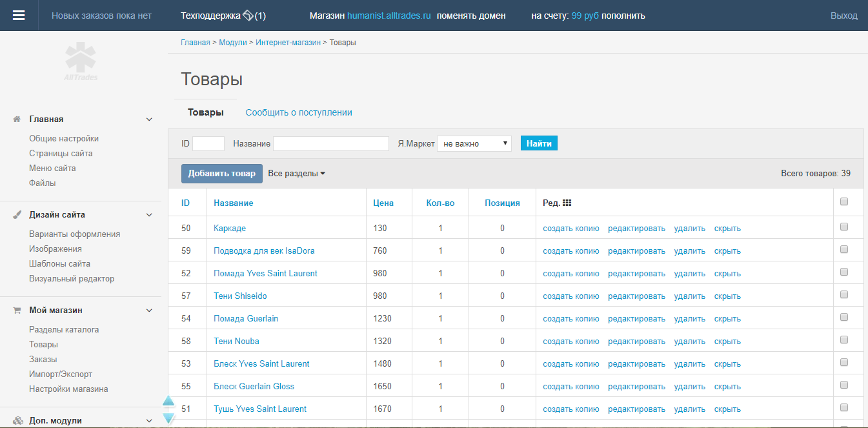Open the hamburger menu icon
The width and height of the screenshot is (868, 428).
pyautogui.click(x=19, y=15)
